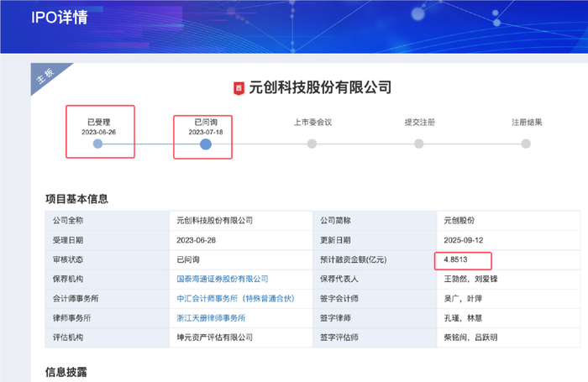Click the date 2023-07-18 under 已问询

point(206,133)
